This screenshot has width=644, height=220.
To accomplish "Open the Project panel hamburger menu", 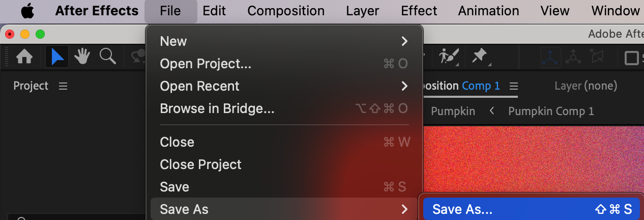I will tap(63, 86).
